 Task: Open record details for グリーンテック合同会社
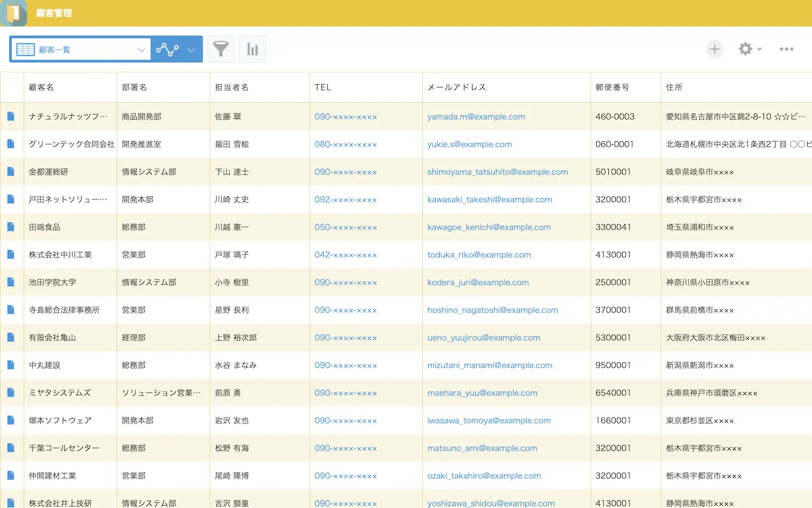(11, 144)
